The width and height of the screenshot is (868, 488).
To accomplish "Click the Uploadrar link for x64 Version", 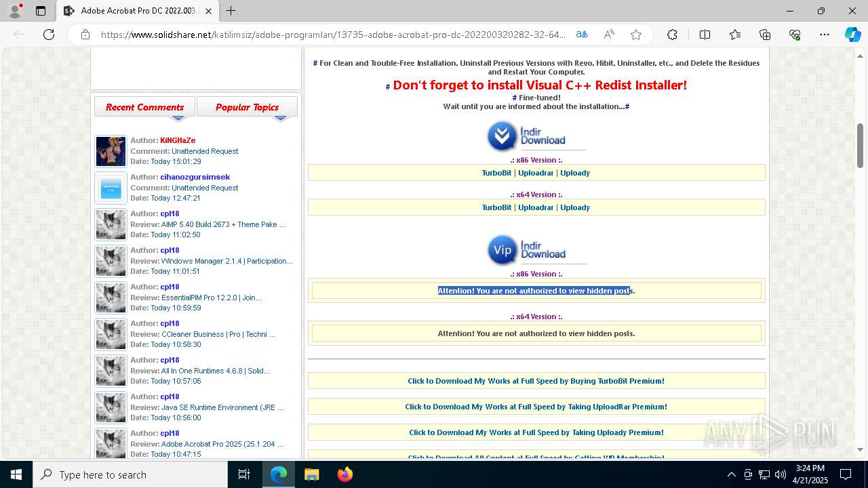I will (x=536, y=207).
